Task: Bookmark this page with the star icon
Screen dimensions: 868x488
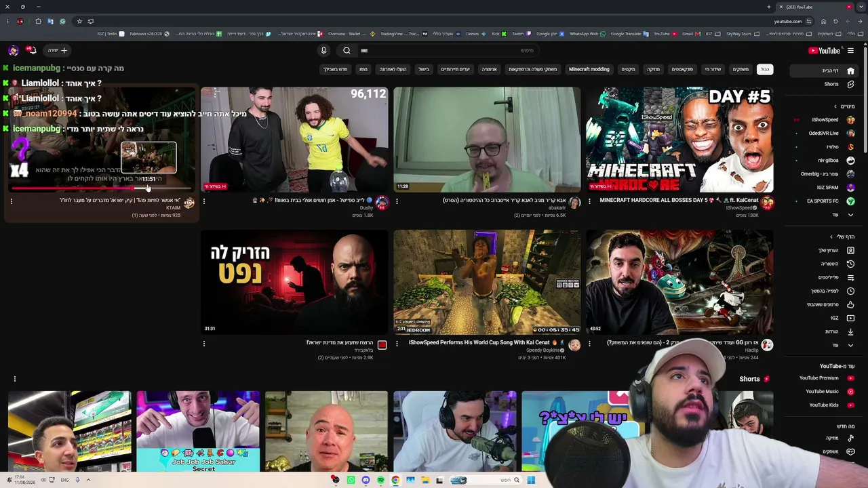Action: 79,21
